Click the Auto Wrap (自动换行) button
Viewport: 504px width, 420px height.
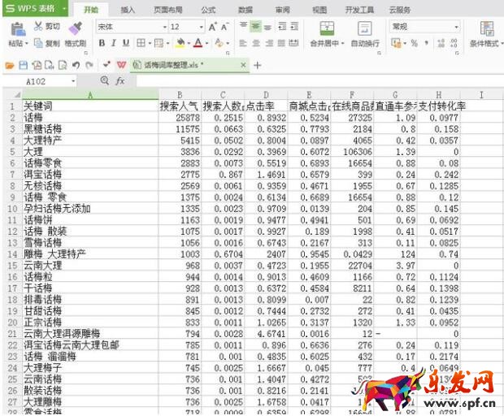(365, 28)
